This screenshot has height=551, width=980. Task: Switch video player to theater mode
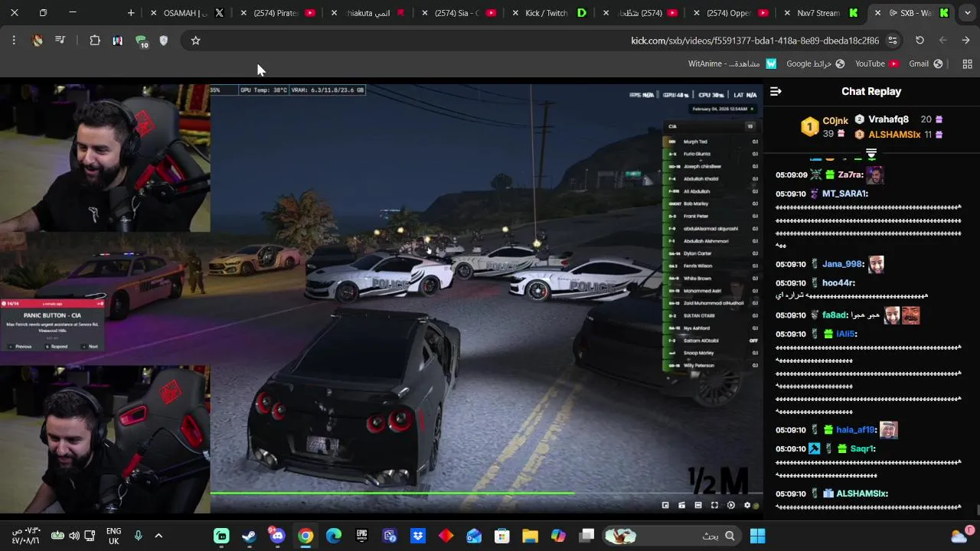point(698,505)
